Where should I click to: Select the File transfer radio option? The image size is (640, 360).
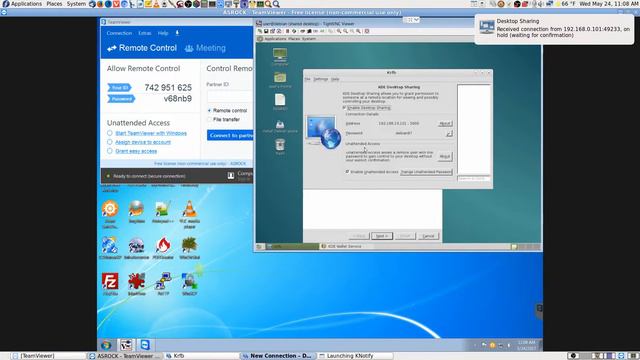coord(223,120)
